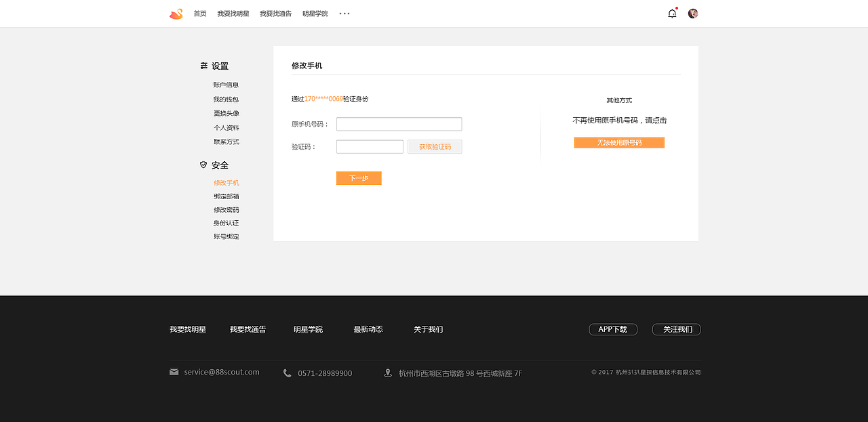Click the 验证码 input field
Image resolution: width=868 pixels, height=422 pixels.
pyautogui.click(x=370, y=146)
